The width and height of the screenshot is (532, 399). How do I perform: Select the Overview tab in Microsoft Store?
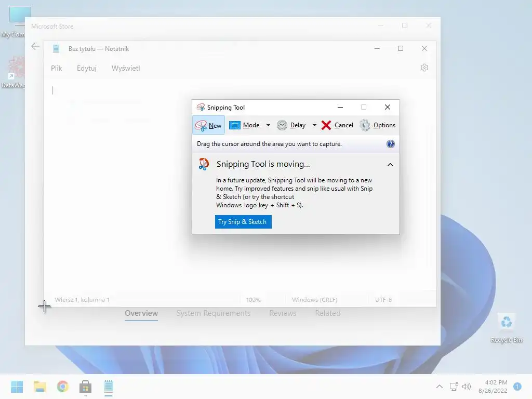point(141,313)
